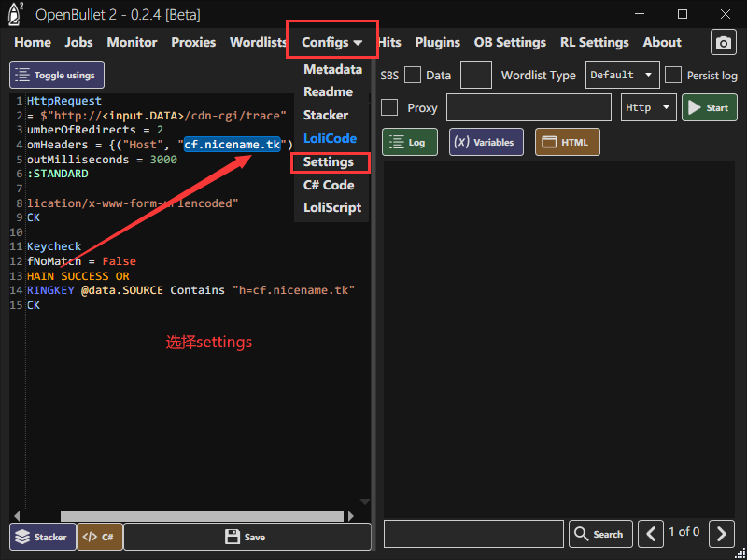747x560 pixels.
Task: Expand the Wordlist Type Default dropdown
Action: pos(622,76)
